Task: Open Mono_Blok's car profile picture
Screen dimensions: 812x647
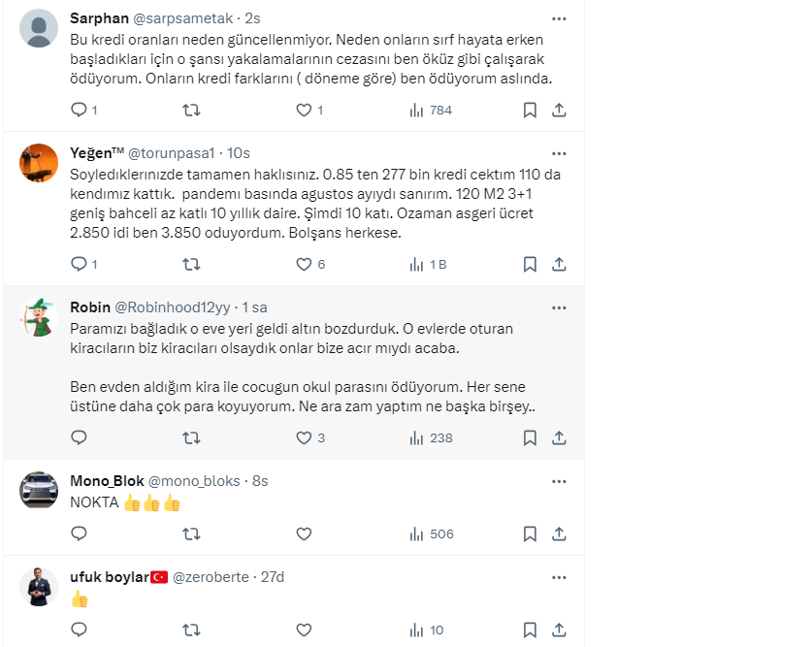Action: (39, 490)
